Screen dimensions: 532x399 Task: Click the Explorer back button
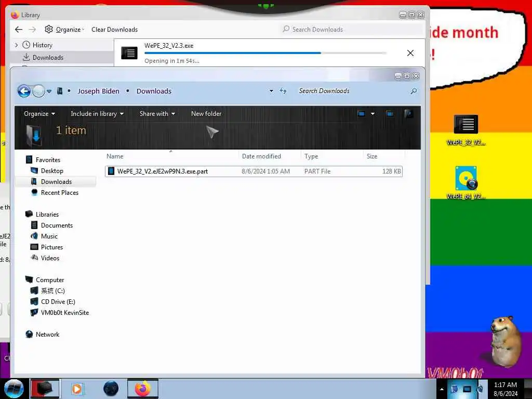click(24, 91)
